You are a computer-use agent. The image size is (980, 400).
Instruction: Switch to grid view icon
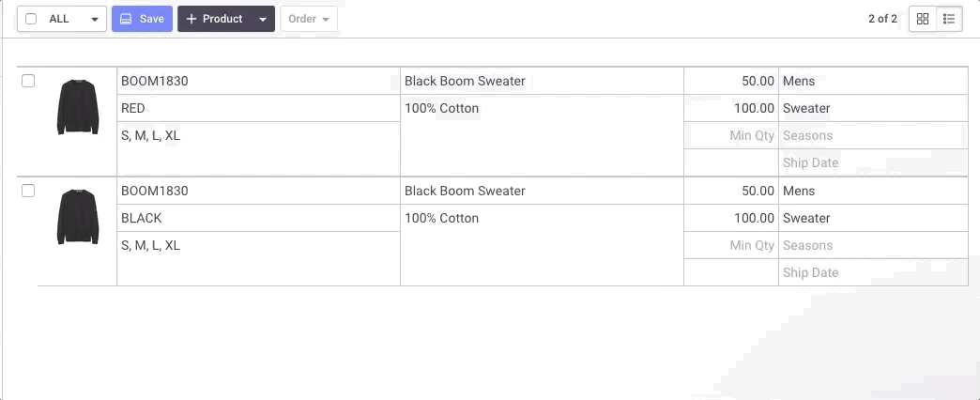(x=923, y=19)
